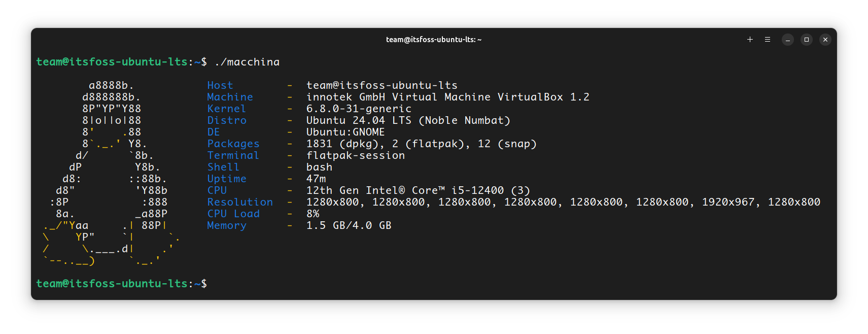
Task: Click the Memory usage readout
Action: [349, 225]
